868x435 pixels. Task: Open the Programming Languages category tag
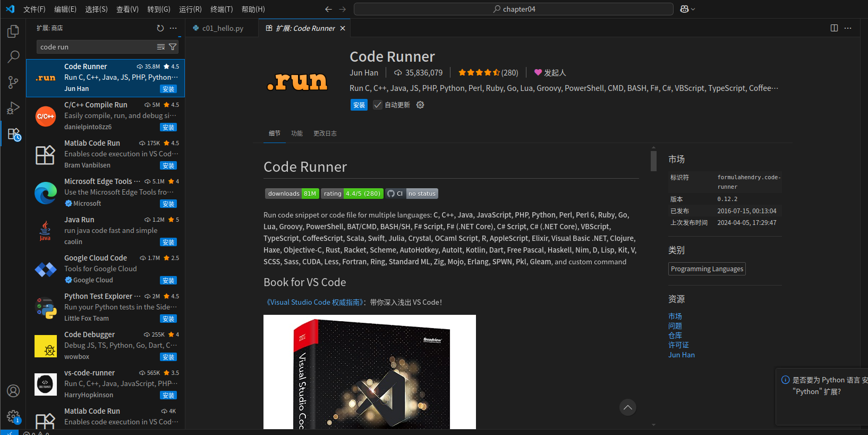707,269
